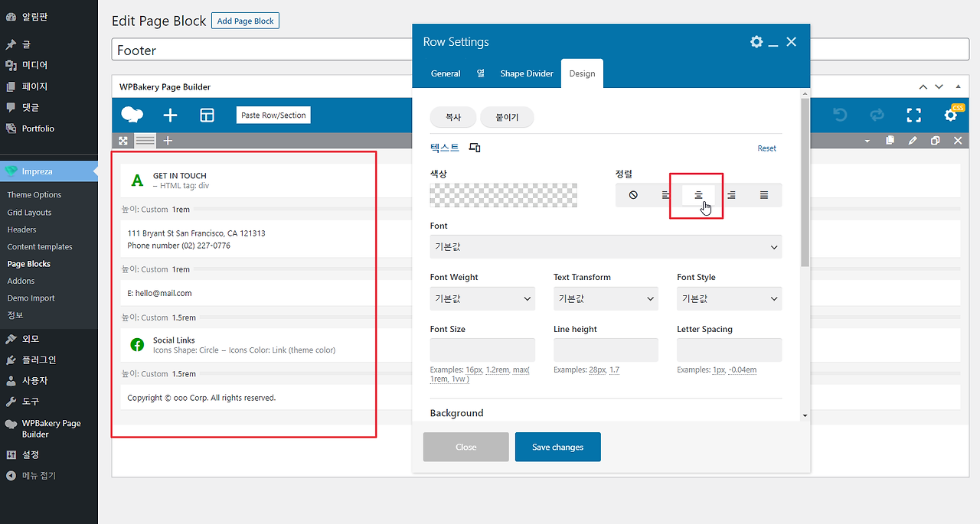The height and width of the screenshot is (524, 980).
Task: Open Content templates menu item
Action: click(40, 247)
